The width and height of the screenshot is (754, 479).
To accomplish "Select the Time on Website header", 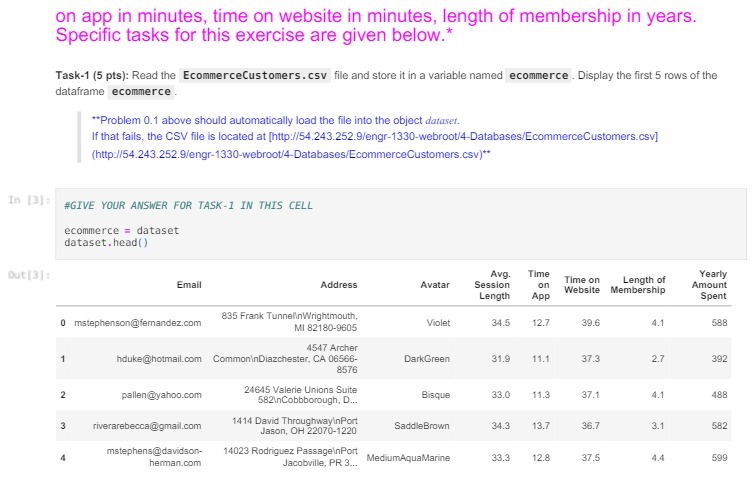I will [x=582, y=285].
